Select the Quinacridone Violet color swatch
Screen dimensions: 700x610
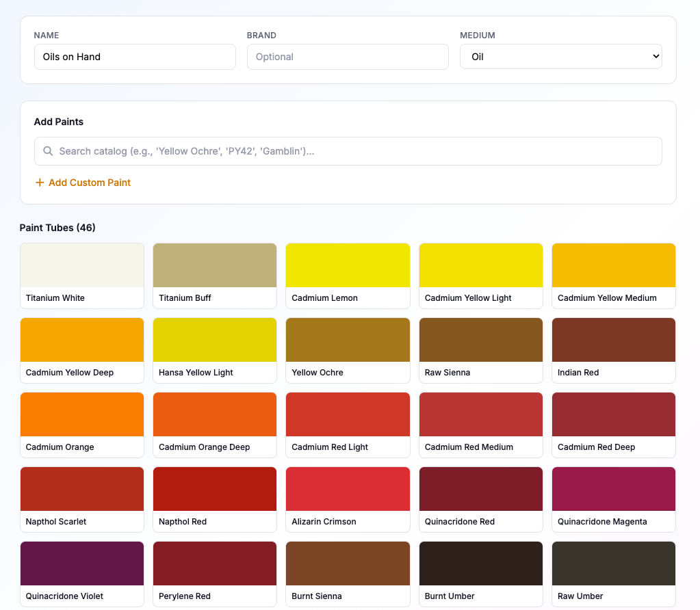click(82, 563)
